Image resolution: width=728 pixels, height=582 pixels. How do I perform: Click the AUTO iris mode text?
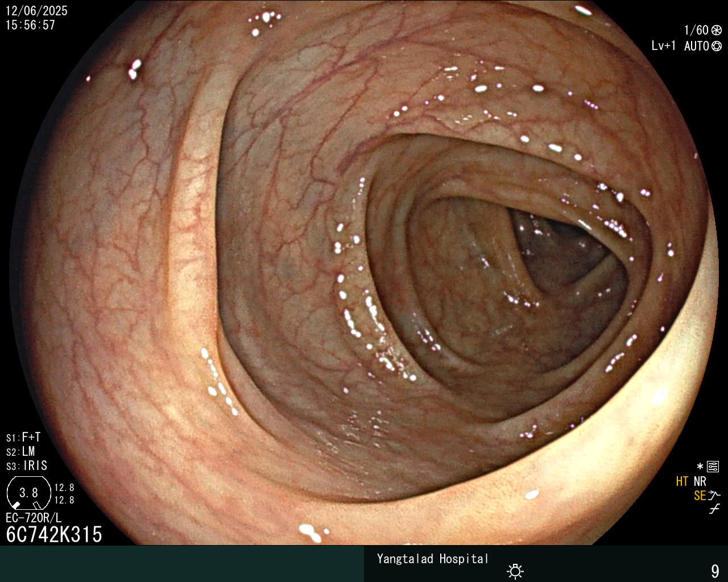[697, 46]
